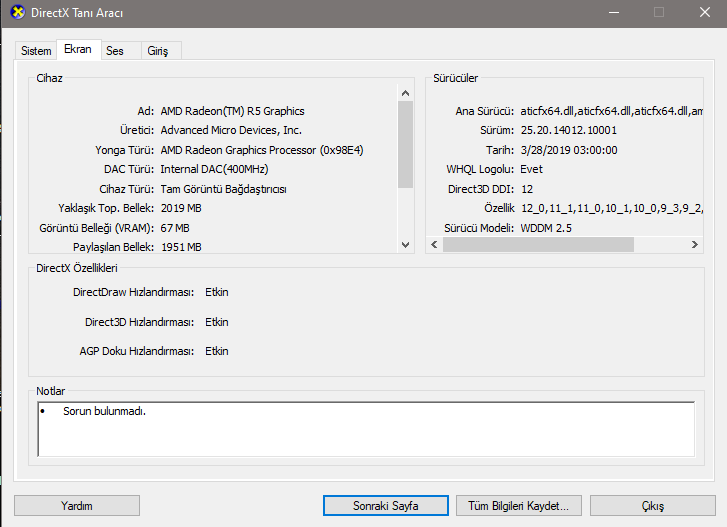Click the Özellik levels 12_0,11_1 value
This screenshot has height=527, width=727.
[612, 209]
